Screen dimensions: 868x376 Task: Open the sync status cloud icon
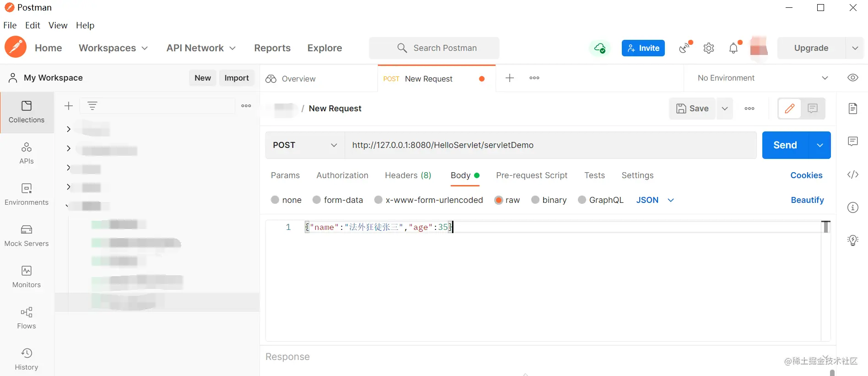tap(599, 48)
